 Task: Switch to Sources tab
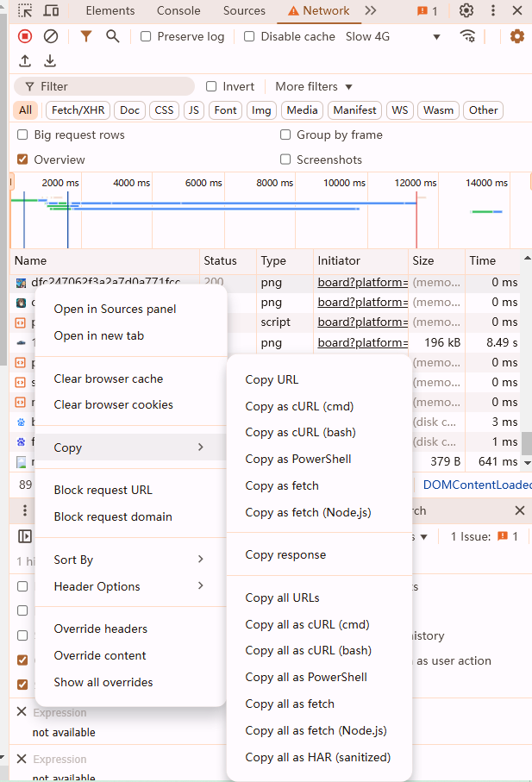244,10
